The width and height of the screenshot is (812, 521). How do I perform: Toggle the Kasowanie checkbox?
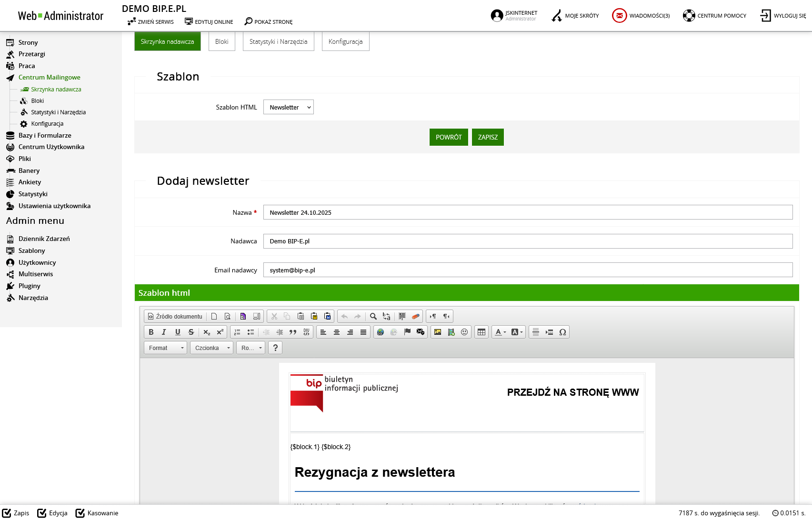point(80,513)
